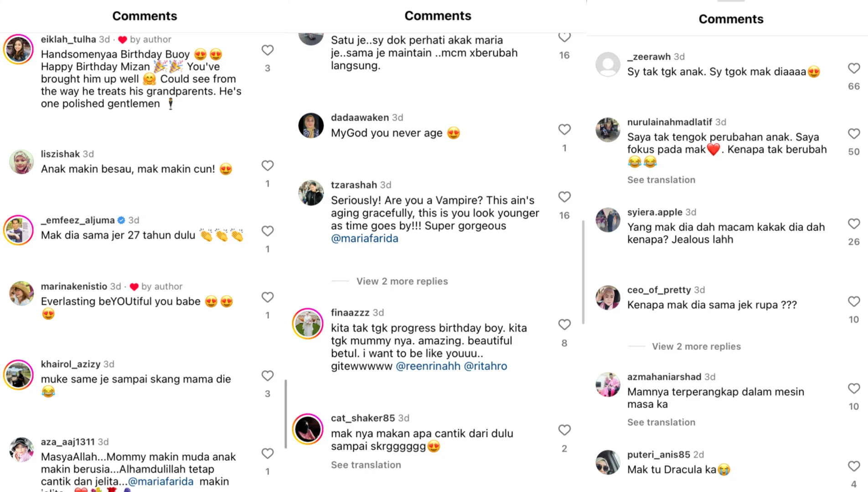The image size is (868, 492).
Task: Like eiklah_tulha's birthday comment
Action: click(268, 50)
